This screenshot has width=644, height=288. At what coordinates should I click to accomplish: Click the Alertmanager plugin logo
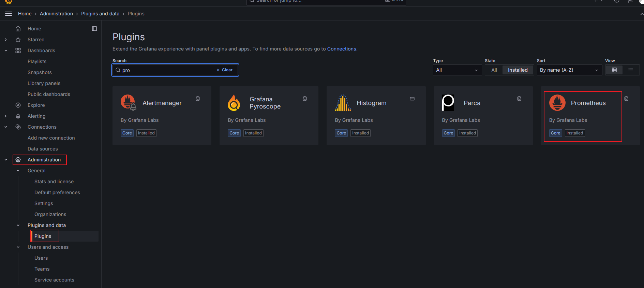pos(129,103)
